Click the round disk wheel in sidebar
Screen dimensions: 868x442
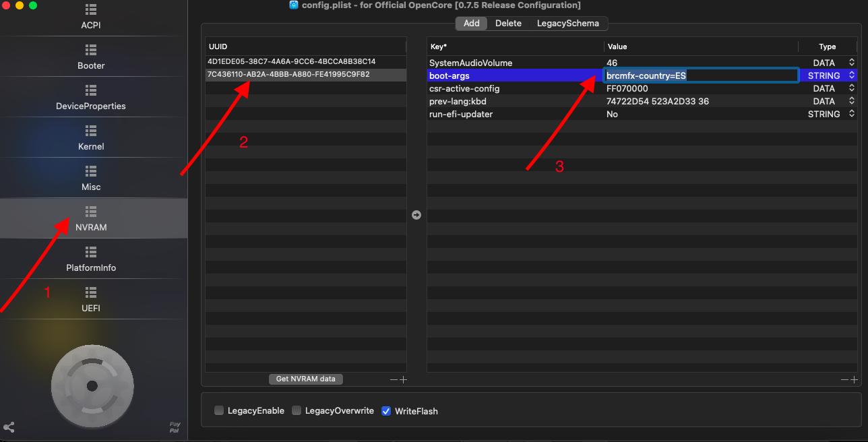click(92, 386)
